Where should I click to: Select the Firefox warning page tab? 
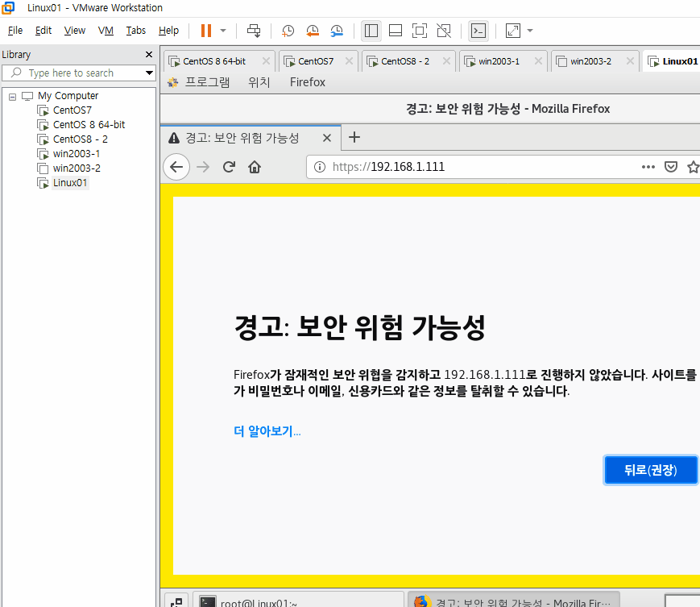242,138
